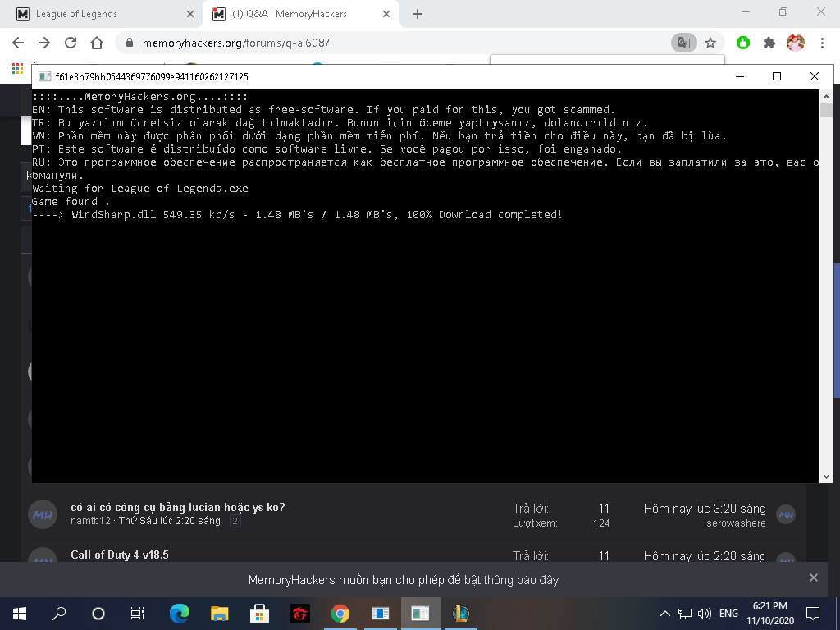Minimize the console window

740,76
